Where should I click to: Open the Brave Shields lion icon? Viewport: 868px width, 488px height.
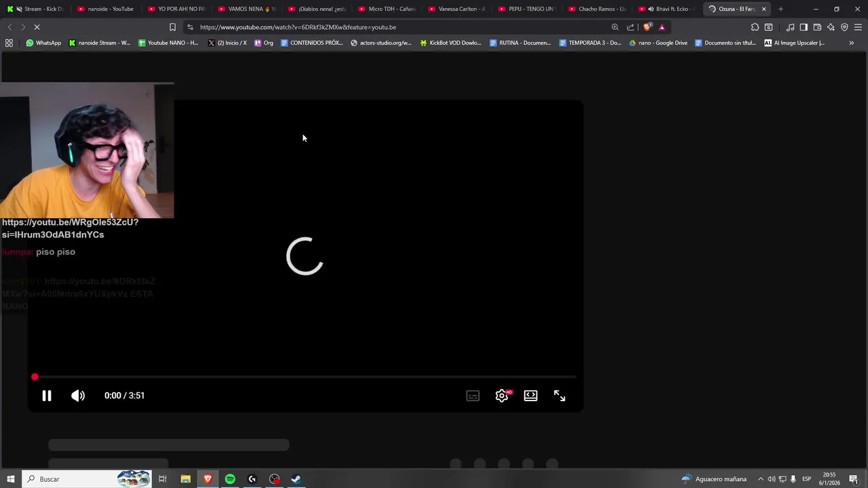648,27
